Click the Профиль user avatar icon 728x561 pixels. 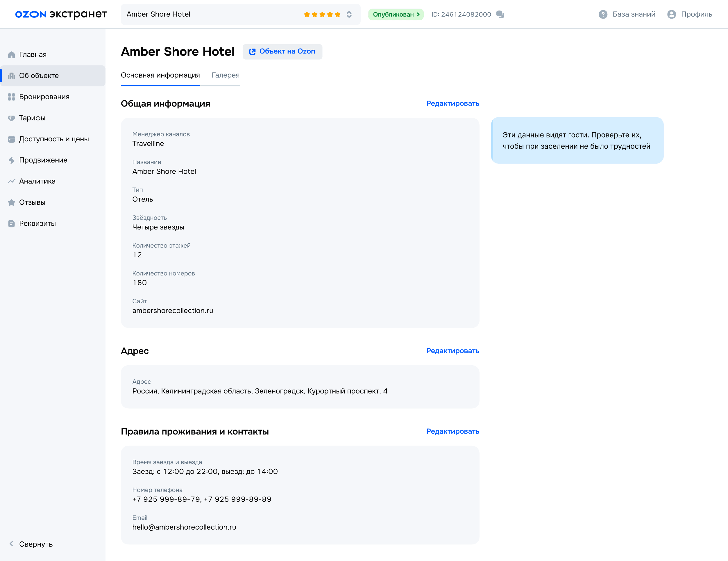pyautogui.click(x=671, y=14)
